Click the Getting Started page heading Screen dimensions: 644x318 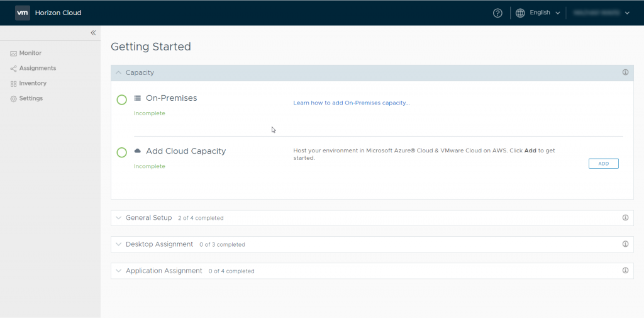(x=151, y=47)
